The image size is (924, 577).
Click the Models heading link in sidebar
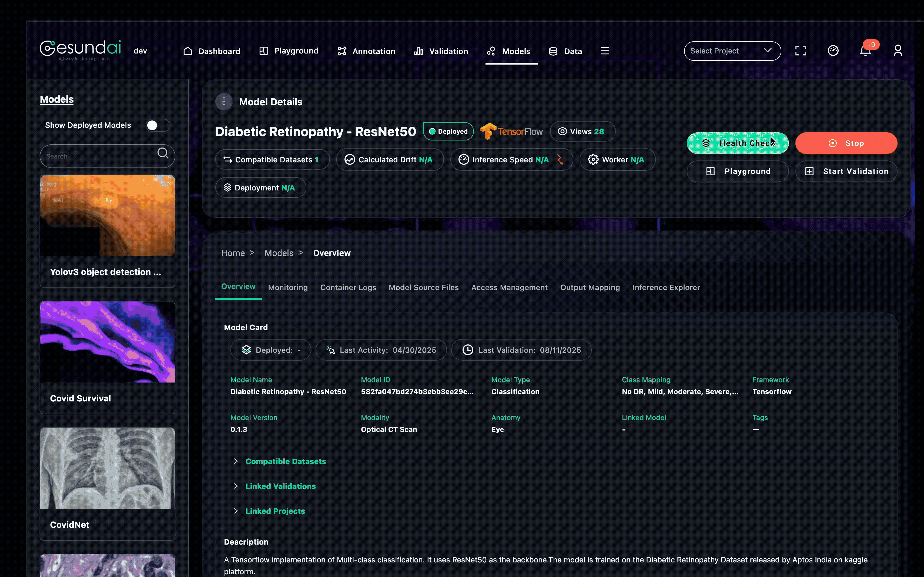[56, 99]
